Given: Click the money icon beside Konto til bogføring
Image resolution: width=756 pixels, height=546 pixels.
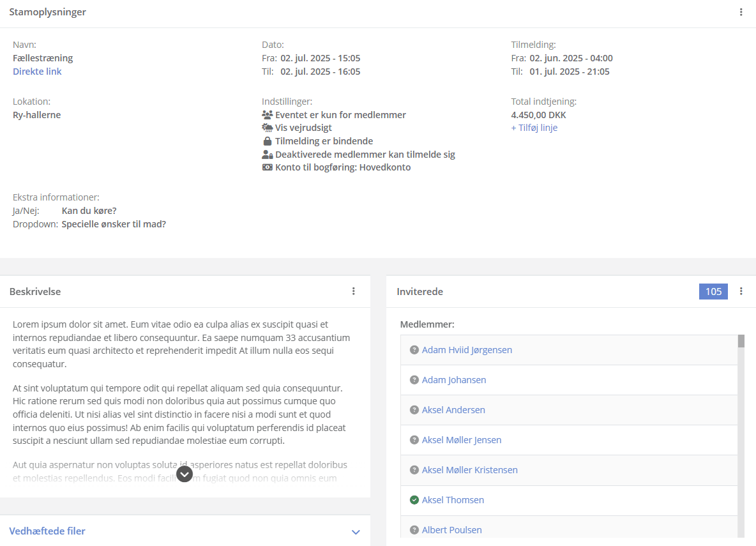Looking at the screenshot, I should [267, 167].
